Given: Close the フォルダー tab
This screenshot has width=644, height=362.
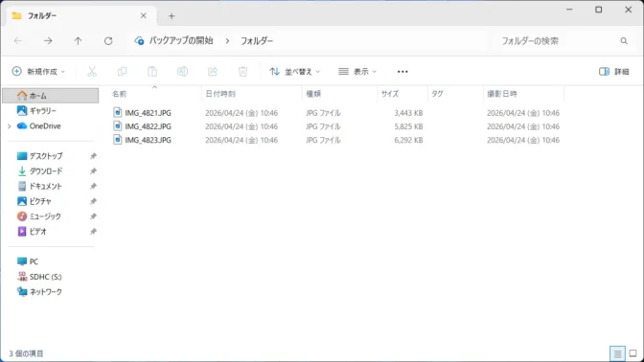Looking at the screenshot, I should pyautogui.click(x=144, y=15).
